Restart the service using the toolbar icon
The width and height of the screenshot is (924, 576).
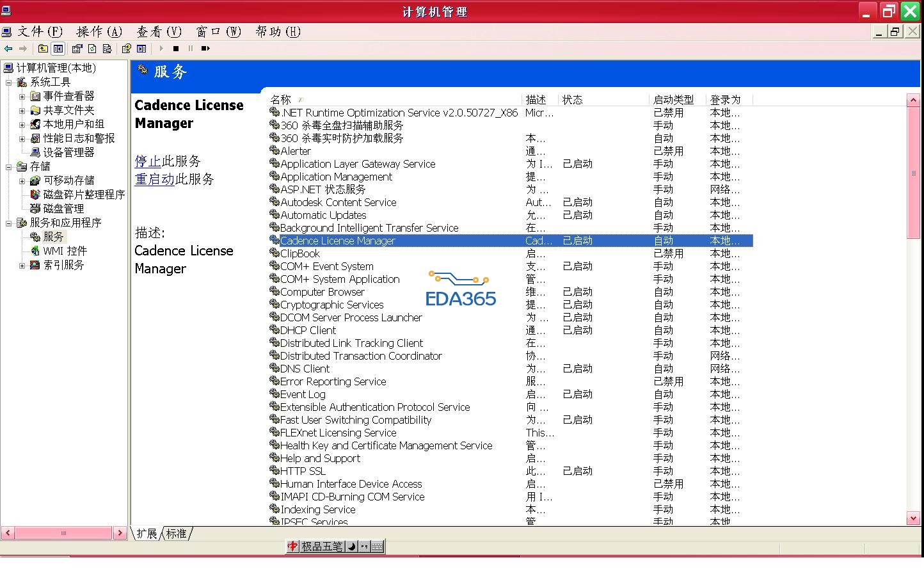pyautogui.click(x=205, y=49)
